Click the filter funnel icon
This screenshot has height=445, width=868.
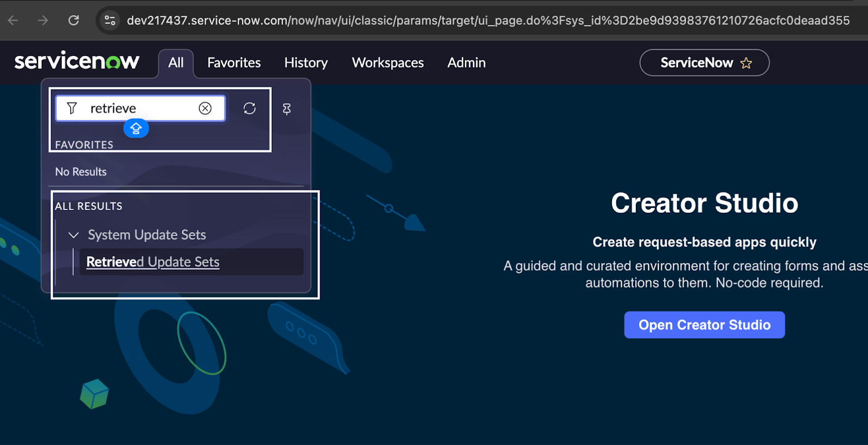(x=72, y=108)
